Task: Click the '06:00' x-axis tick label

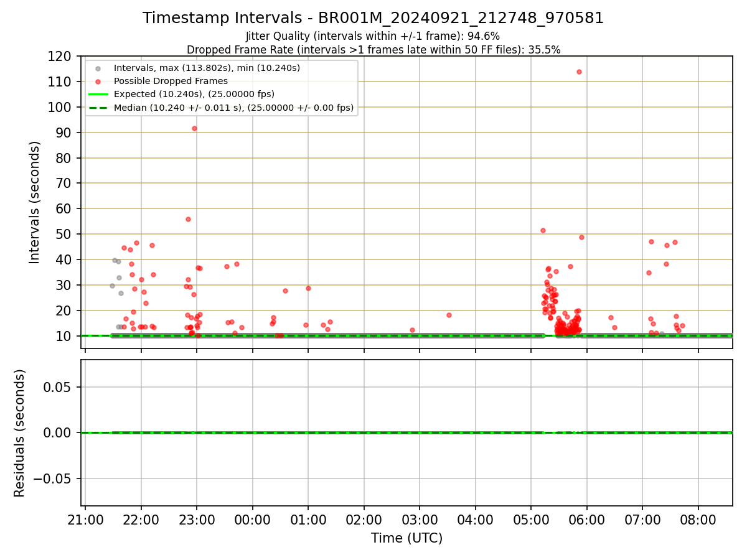Action: pyautogui.click(x=587, y=519)
